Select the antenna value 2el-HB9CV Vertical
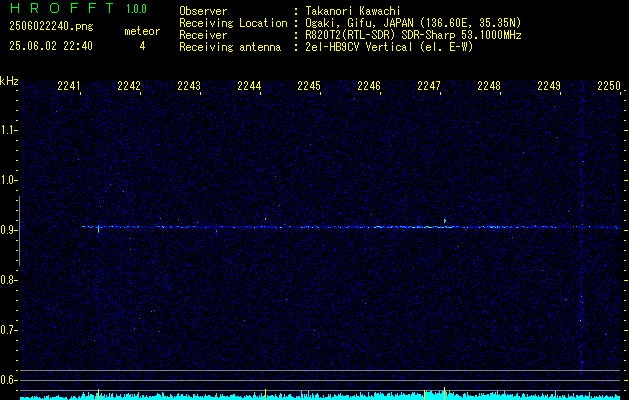This screenshot has width=629, height=400. click(x=359, y=47)
